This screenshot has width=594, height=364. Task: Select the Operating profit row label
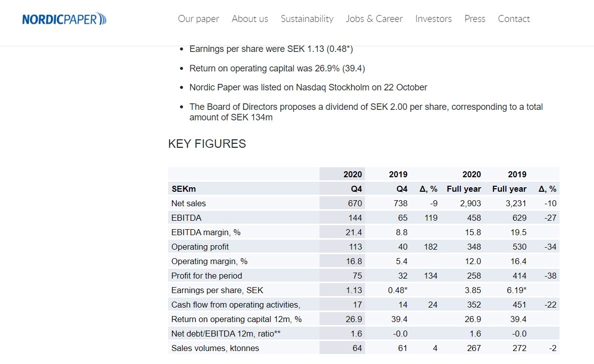point(200,247)
